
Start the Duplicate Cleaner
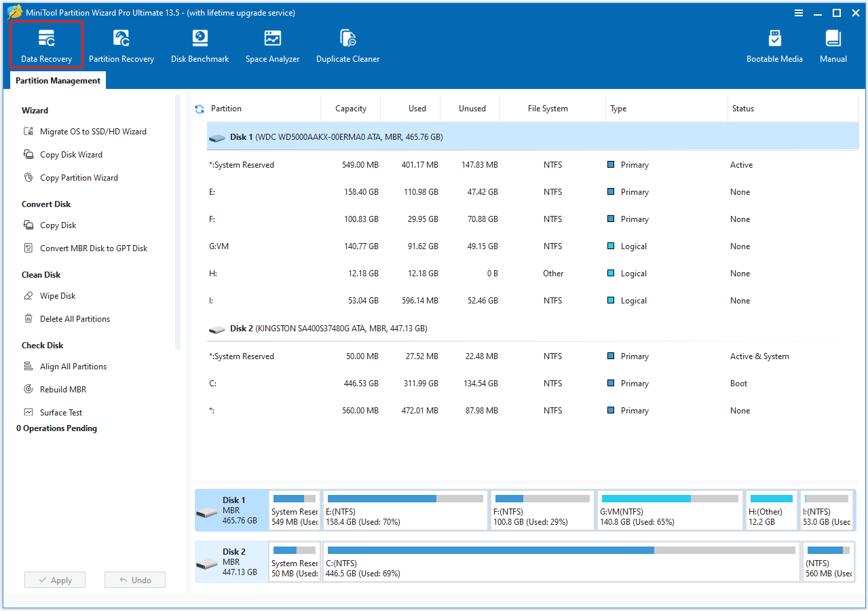(x=347, y=44)
